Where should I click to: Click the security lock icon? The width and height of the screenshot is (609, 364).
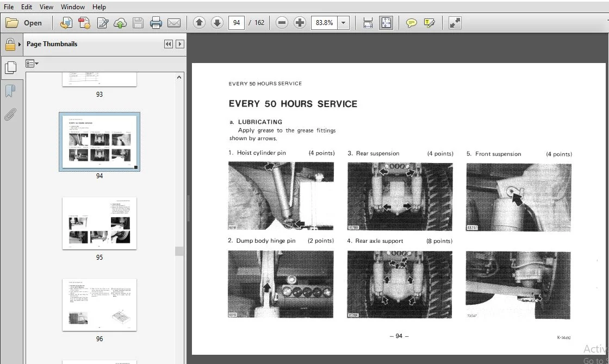click(10, 45)
